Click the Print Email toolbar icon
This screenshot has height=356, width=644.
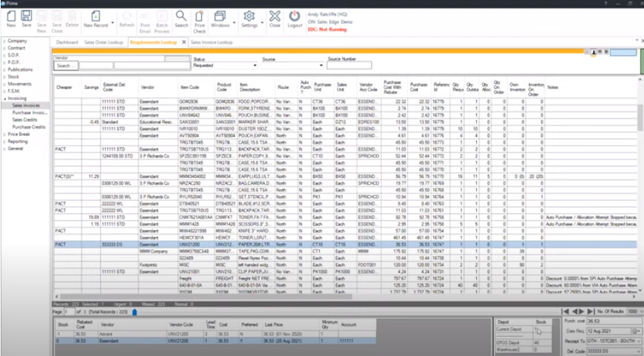pos(144,16)
